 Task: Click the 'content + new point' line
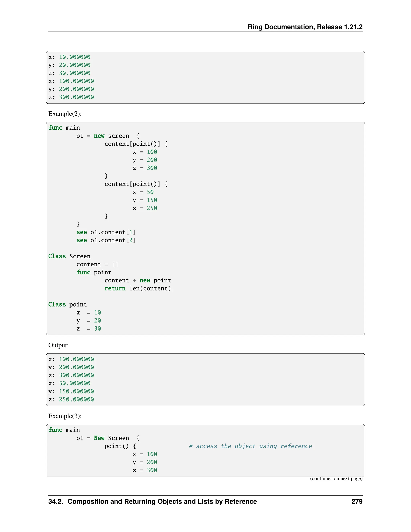point(137,280)
